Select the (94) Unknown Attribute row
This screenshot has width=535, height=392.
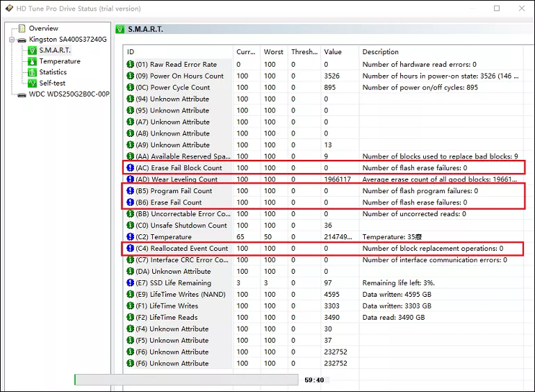(323, 99)
